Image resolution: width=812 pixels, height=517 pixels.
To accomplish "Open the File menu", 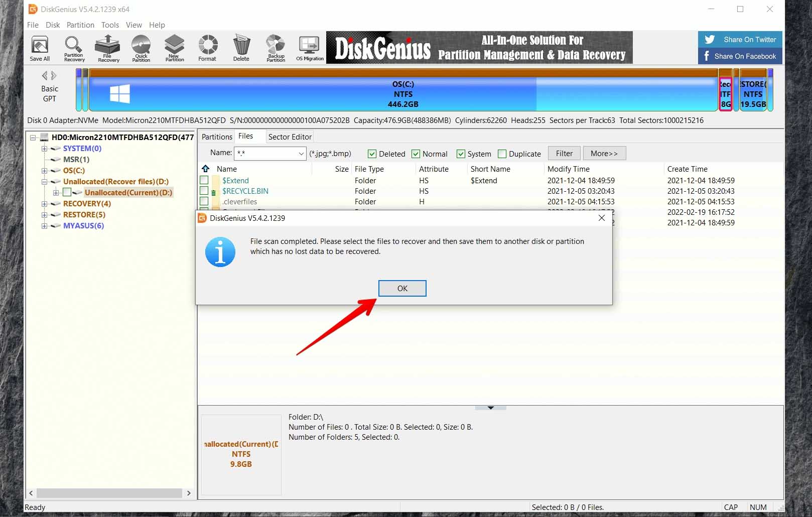I will [x=33, y=25].
